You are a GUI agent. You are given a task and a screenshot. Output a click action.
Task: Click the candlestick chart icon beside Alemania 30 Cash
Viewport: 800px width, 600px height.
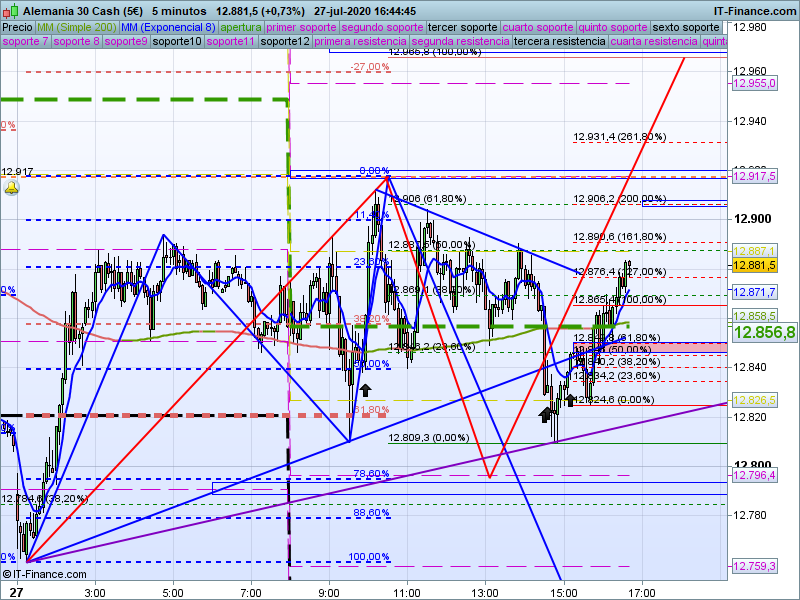click(x=10, y=10)
